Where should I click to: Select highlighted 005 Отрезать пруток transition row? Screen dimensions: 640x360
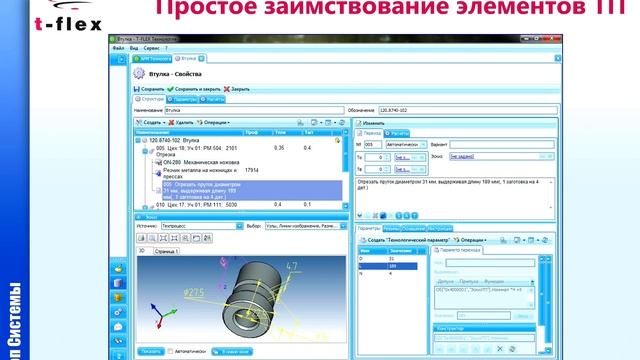coord(252,191)
